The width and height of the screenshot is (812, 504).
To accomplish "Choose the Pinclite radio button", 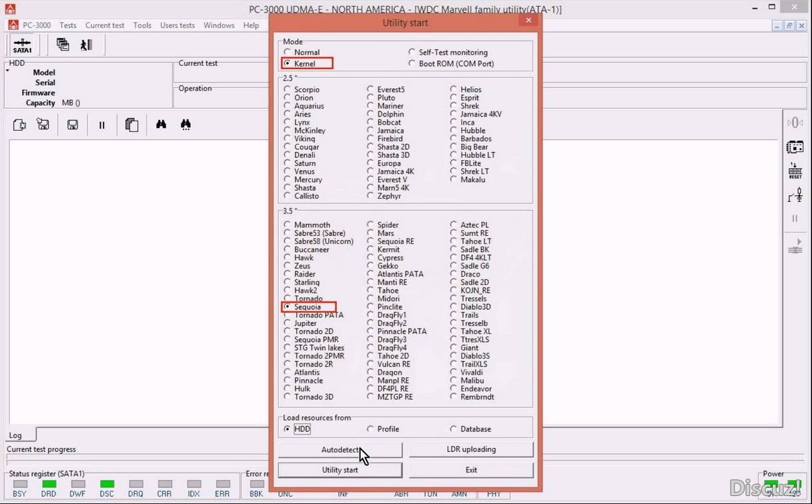I will point(371,307).
